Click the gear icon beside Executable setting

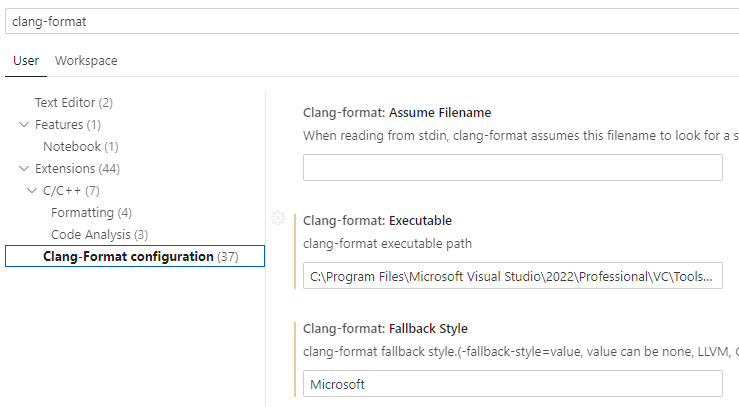[x=279, y=219]
